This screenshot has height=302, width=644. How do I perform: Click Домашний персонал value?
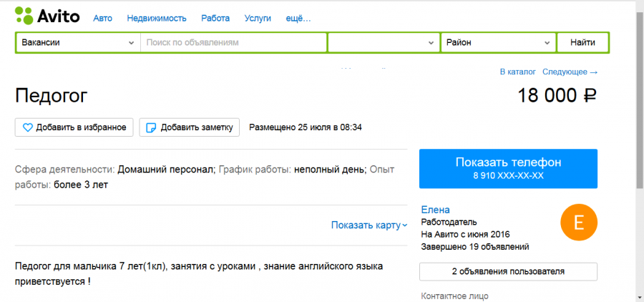coord(167,170)
